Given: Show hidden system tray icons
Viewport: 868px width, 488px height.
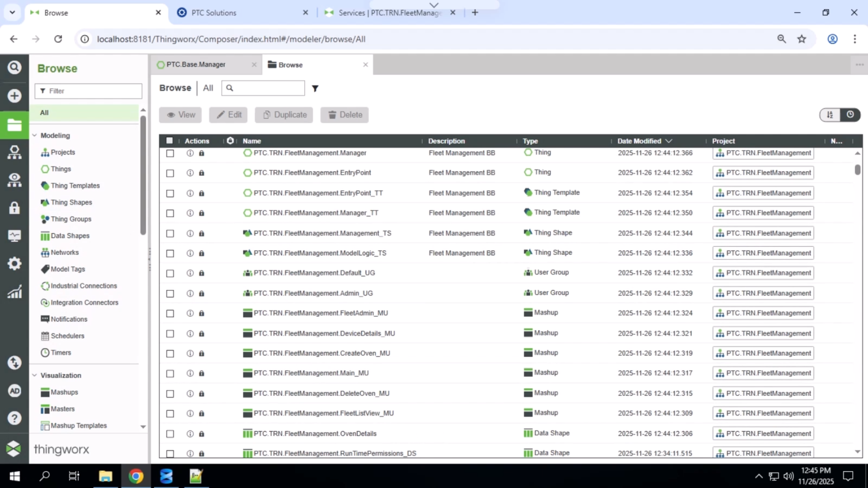Looking at the screenshot, I should click(x=759, y=476).
